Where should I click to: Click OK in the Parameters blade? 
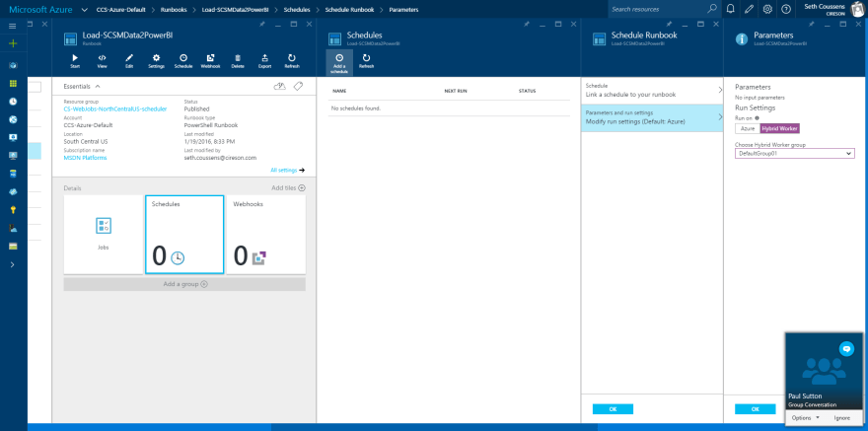click(x=756, y=408)
